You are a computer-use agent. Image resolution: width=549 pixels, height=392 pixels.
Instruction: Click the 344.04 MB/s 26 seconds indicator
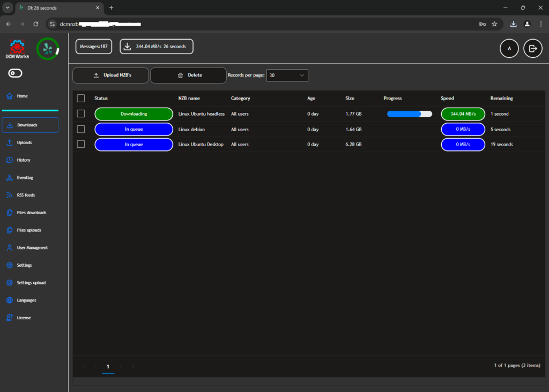tap(157, 47)
